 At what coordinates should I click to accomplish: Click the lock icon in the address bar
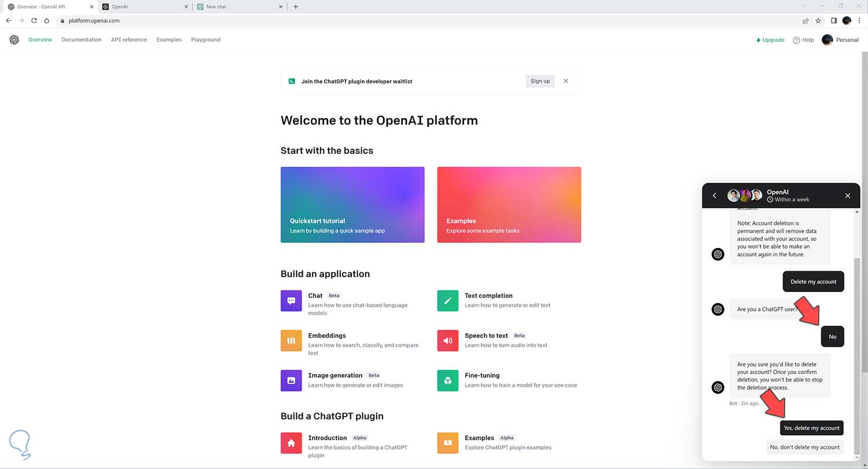(62, 20)
